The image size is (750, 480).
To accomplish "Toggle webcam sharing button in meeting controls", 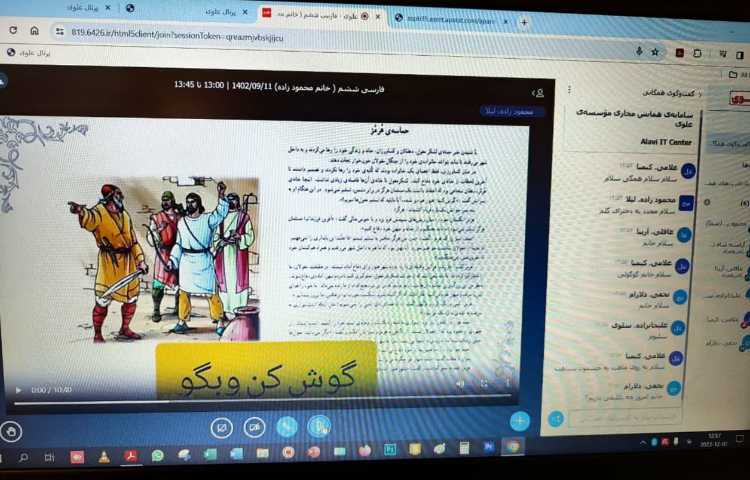I will coord(254,427).
